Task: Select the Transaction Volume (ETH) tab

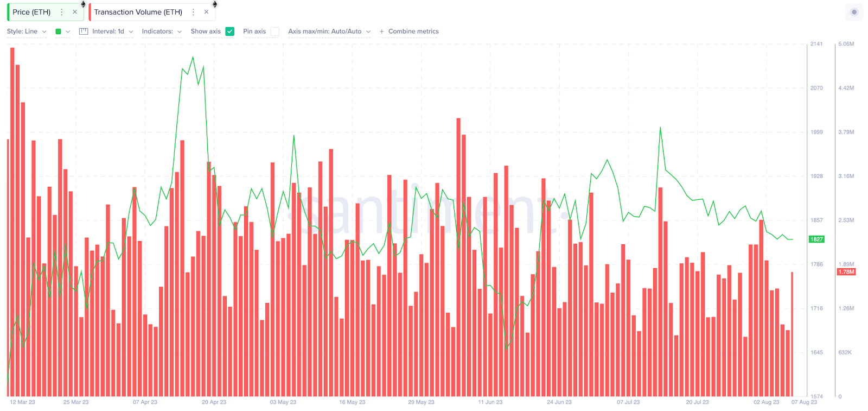Action: (138, 12)
